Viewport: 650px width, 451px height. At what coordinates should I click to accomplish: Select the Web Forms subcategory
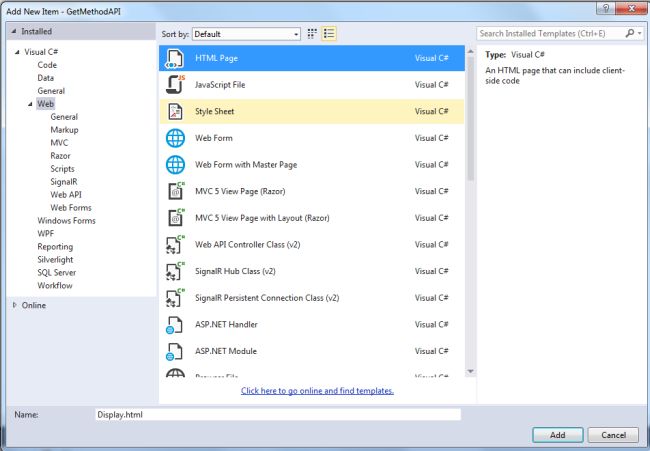(x=71, y=208)
